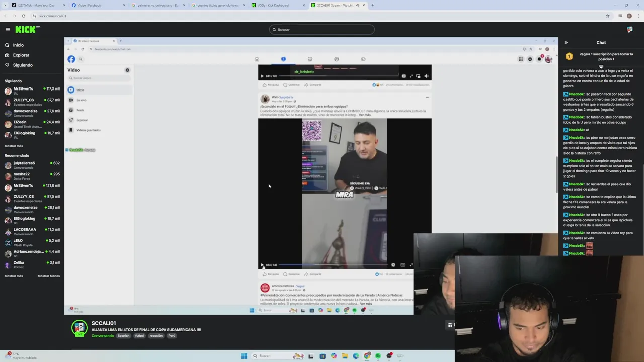Open mosha22 recommended channel

point(32,176)
